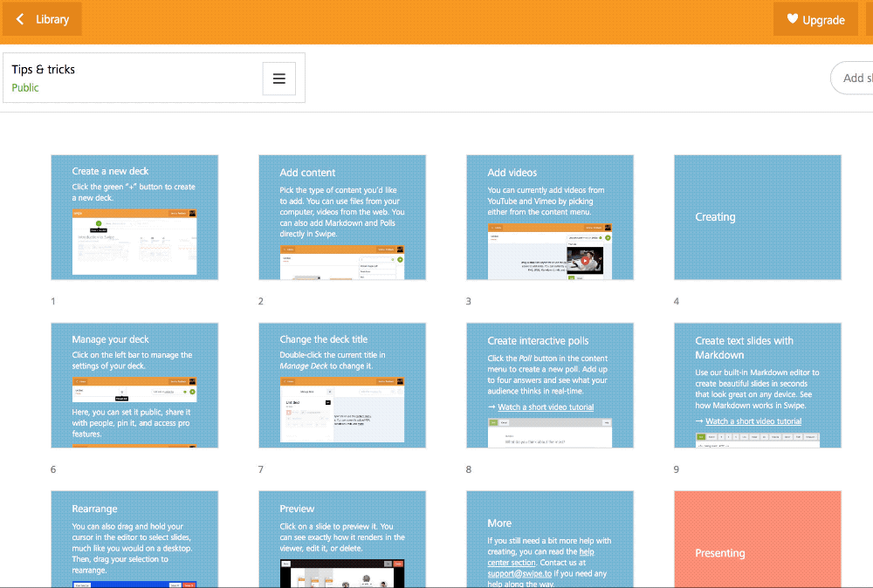Follow the help center section link
Viewport: 873px width, 588px height.
pyautogui.click(x=587, y=551)
